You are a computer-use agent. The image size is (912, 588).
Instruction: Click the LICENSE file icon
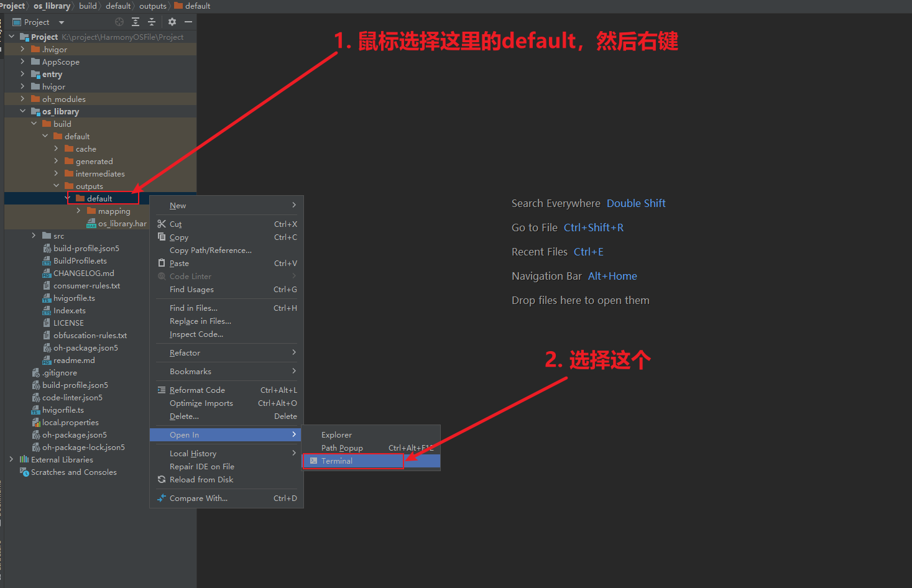coord(47,323)
